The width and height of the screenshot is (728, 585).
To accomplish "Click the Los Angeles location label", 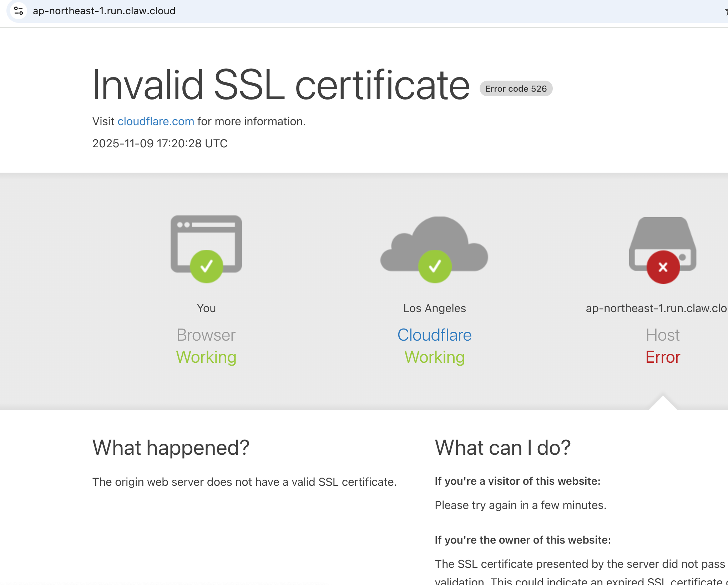I will [434, 308].
